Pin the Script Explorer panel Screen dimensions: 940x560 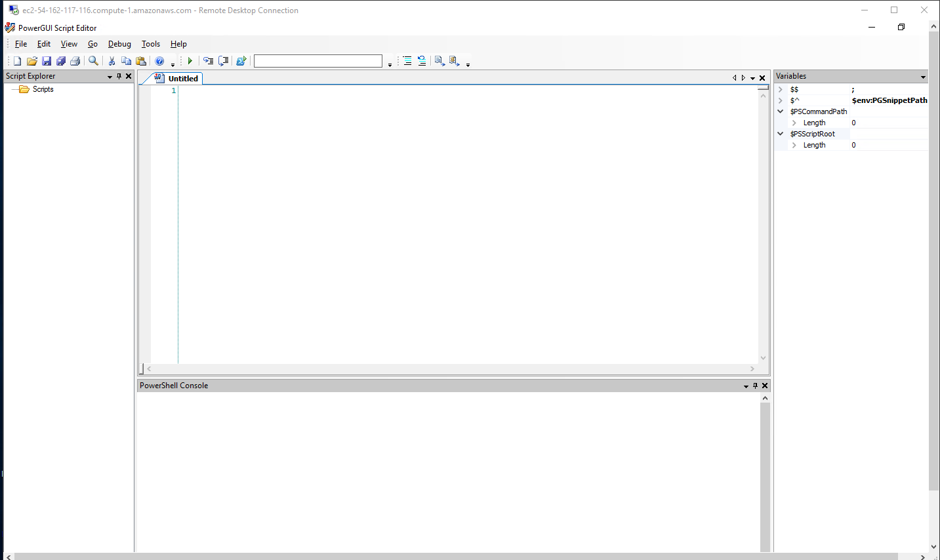click(x=119, y=76)
